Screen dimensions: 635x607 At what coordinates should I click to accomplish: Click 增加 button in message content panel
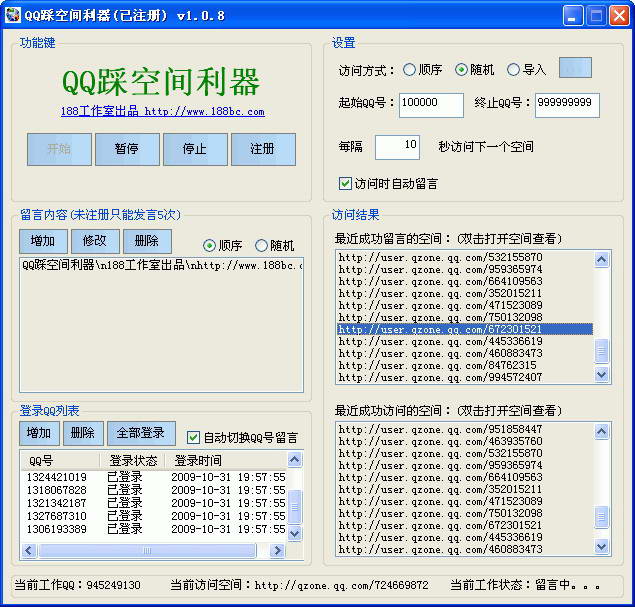[x=43, y=241]
